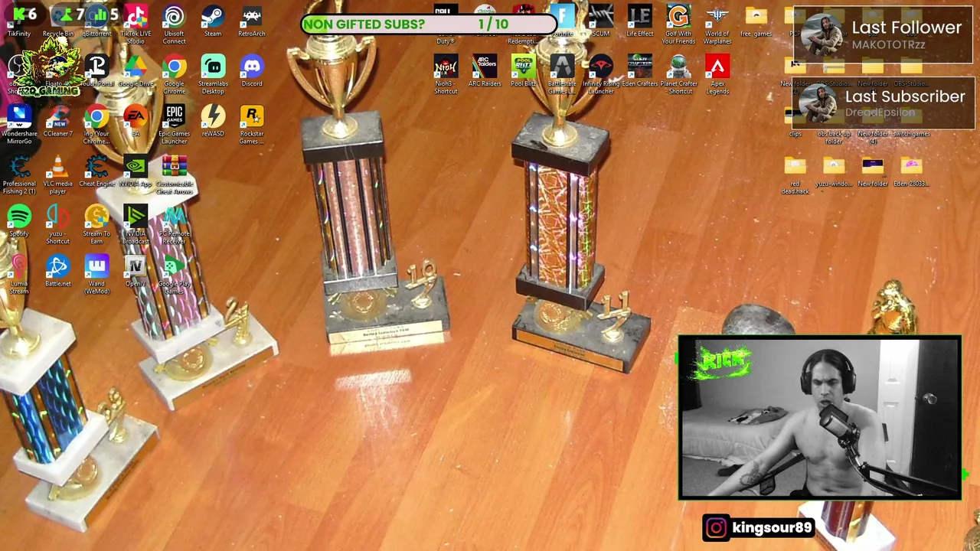The image size is (980, 551).
Task: Launch Discord from the desktop
Action: coord(252,71)
